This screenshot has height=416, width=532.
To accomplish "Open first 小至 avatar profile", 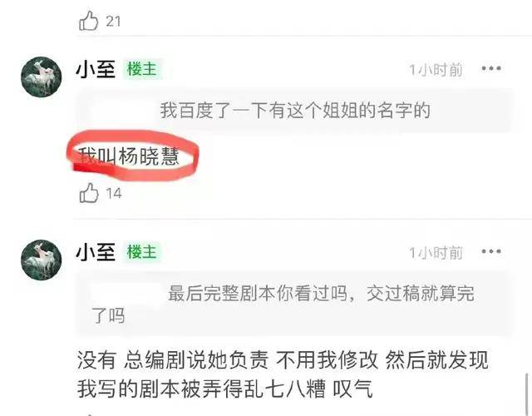I will (42, 77).
